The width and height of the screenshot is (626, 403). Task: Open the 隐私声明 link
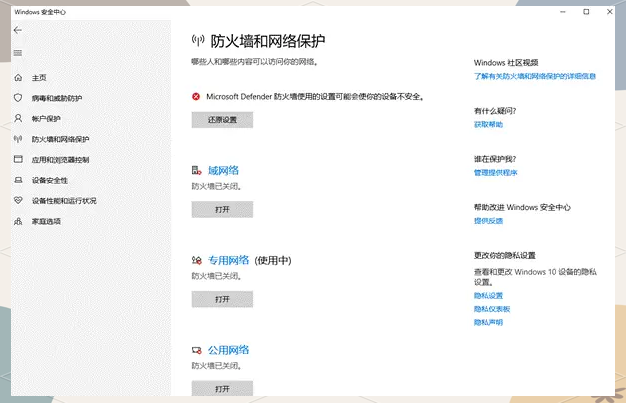tap(488, 322)
